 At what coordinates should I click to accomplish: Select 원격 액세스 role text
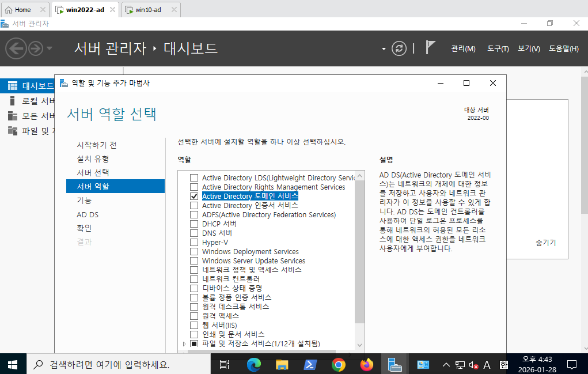(x=221, y=316)
